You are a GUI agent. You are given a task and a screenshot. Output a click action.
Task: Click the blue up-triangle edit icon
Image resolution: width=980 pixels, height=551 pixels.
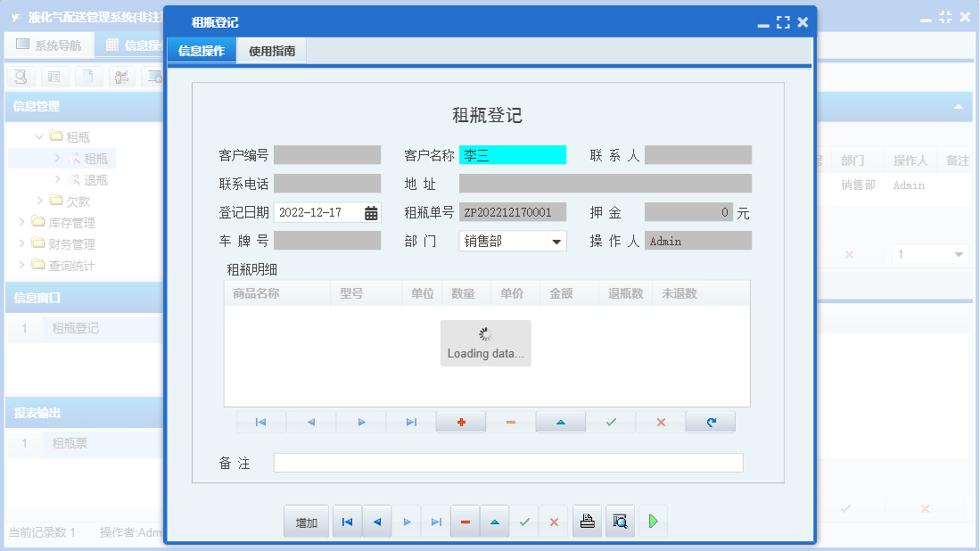tap(494, 522)
